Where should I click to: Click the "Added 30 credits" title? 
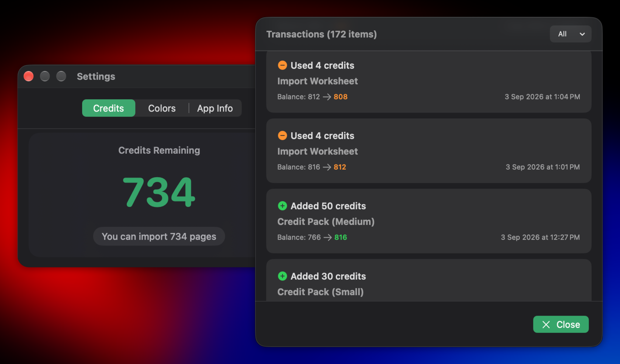click(x=328, y=276)
